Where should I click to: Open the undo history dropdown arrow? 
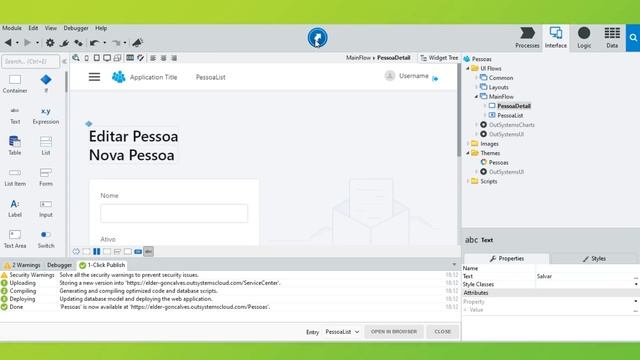[104, 43]
